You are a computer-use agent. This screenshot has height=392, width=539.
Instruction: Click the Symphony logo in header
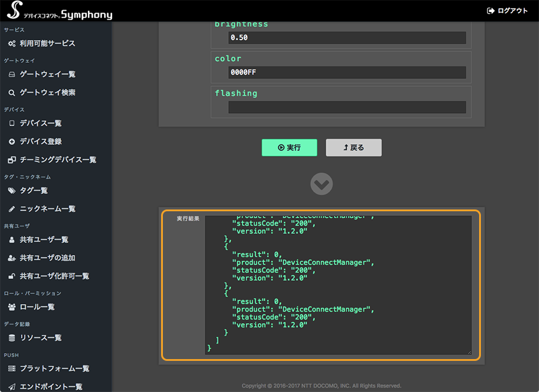coord(59,10)
